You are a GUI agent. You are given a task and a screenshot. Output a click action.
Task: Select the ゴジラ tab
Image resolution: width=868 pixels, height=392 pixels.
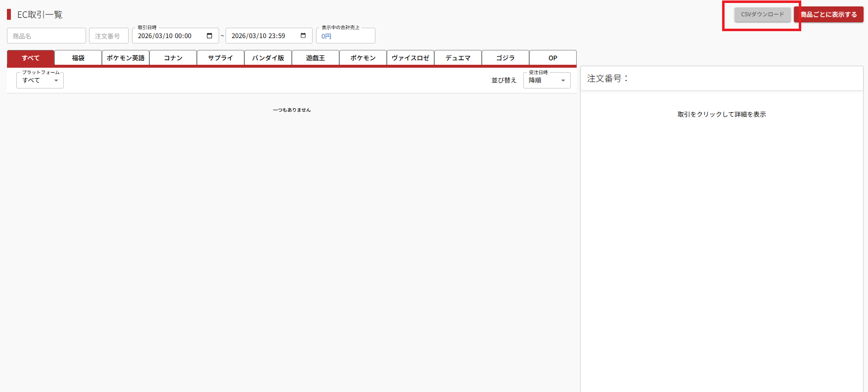coord(505,58)
